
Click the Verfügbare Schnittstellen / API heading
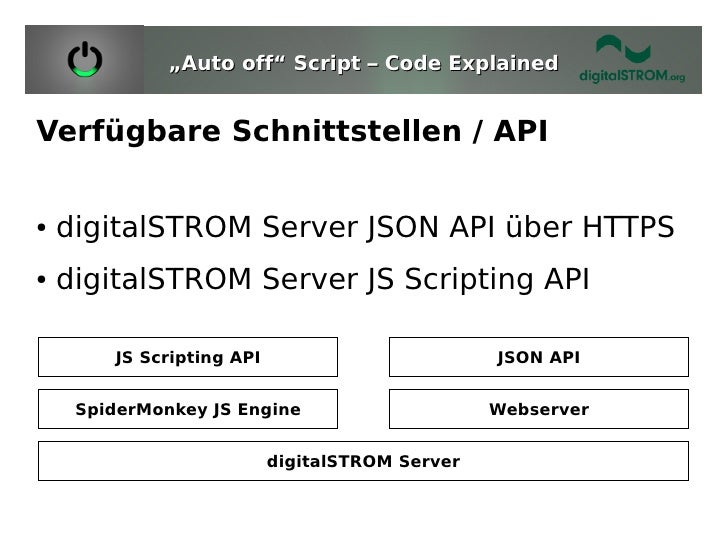pyautogui.click(x=292, y=131)
